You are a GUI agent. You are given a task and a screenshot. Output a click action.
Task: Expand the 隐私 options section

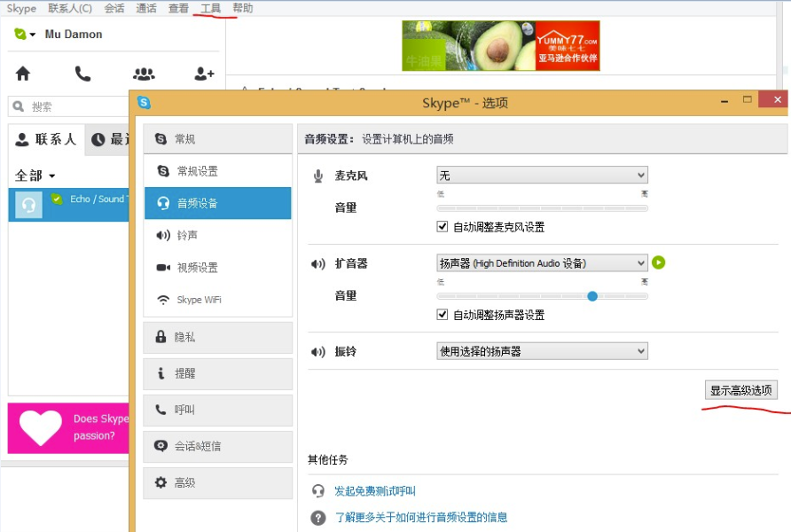click(218, 337)
